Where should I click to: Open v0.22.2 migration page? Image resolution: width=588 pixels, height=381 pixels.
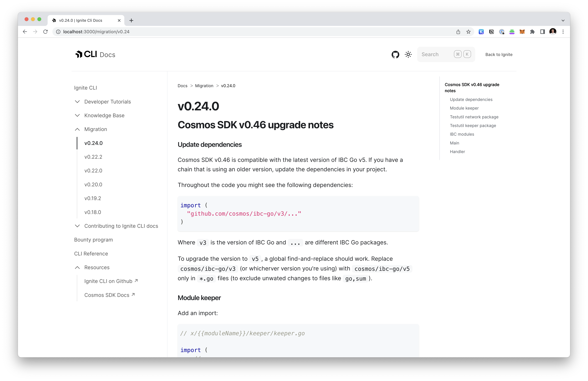(93, 157)
